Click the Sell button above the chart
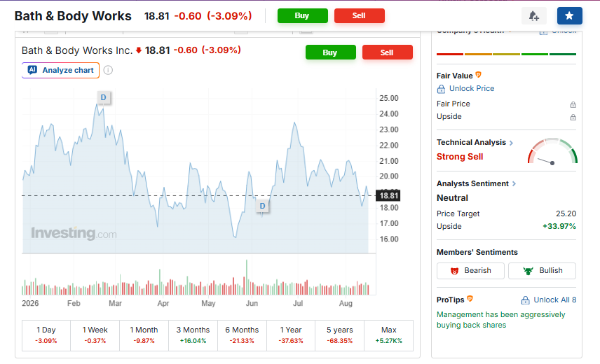The width and height of the screenshot is (600, 364). click(x=387, y=52)
